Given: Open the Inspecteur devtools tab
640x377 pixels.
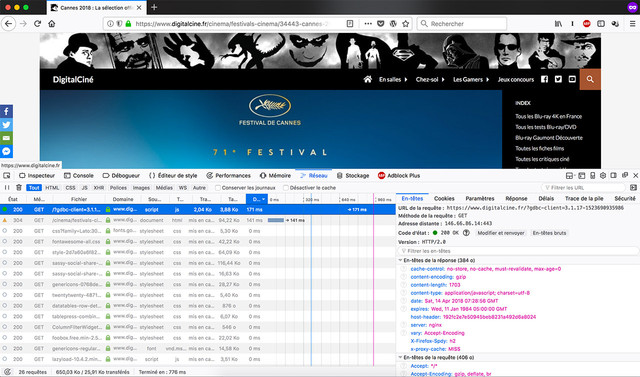Looking at the screenshot, I should pos(37,175).
